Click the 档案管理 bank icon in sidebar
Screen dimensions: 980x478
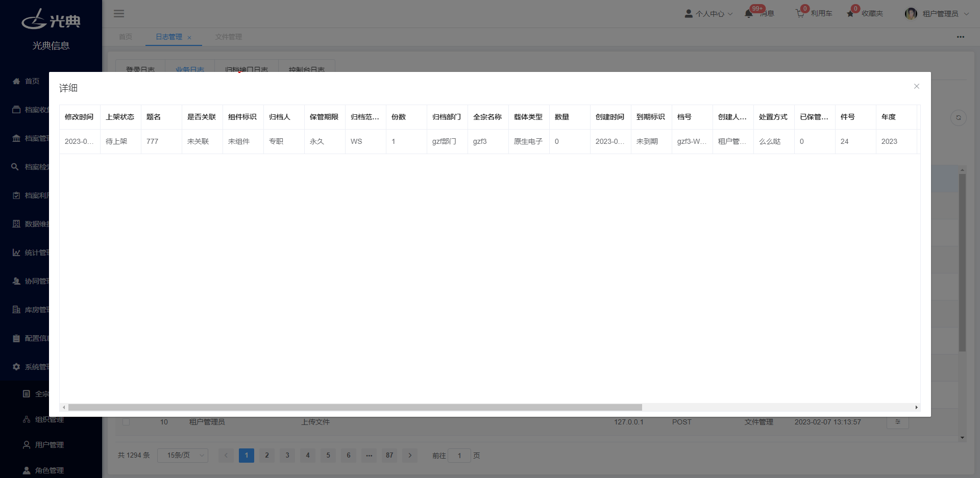[16, 138]
